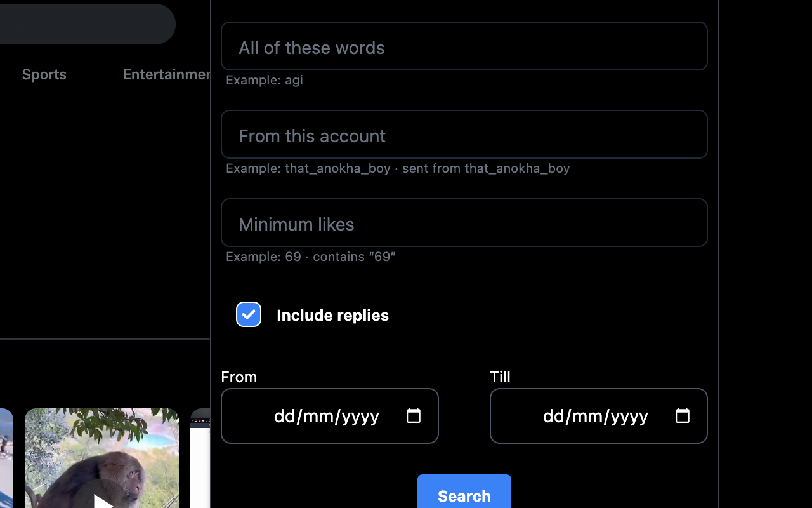Focus the From this account field
The width and height of the screenshot is (812, 508).
click(464, 134)
